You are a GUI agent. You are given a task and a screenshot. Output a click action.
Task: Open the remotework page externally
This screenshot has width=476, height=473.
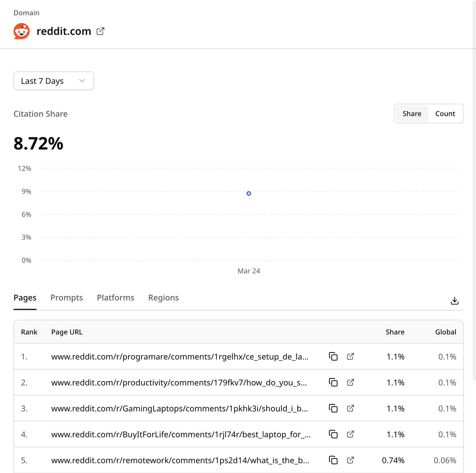click(x=350, y=460)
